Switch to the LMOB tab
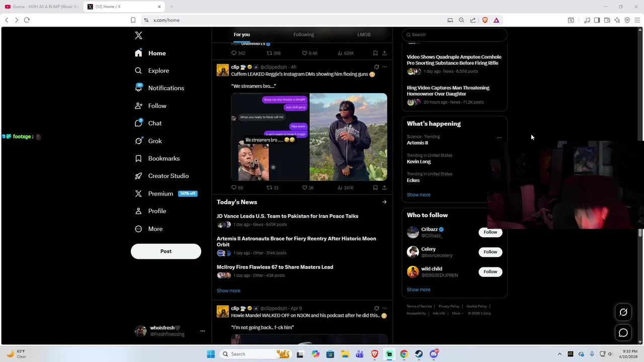644x362 pixels. (x=364, y=35)
